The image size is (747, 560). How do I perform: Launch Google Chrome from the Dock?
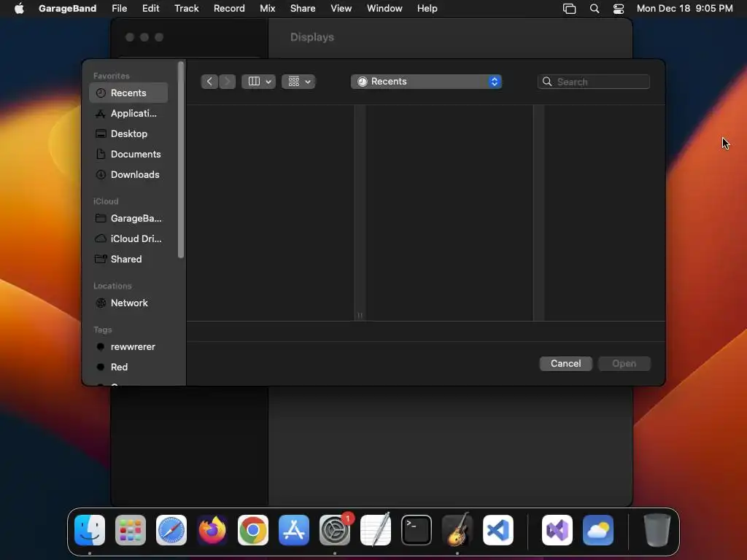(x=253, y=530)
